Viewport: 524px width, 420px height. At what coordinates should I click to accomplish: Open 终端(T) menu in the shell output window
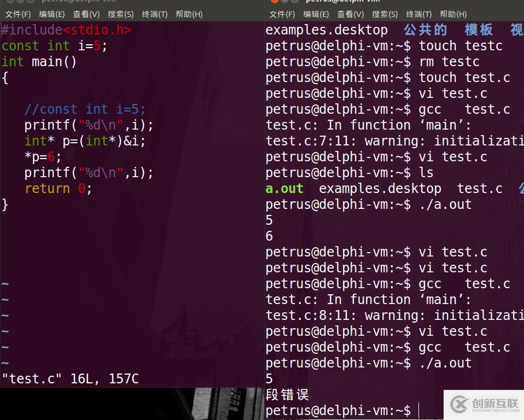[419, 14]
